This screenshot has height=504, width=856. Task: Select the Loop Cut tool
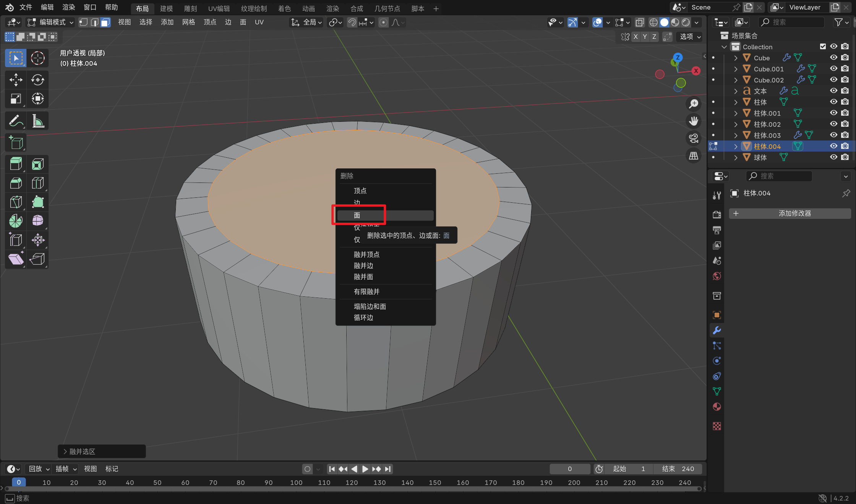tap(37, 183)
